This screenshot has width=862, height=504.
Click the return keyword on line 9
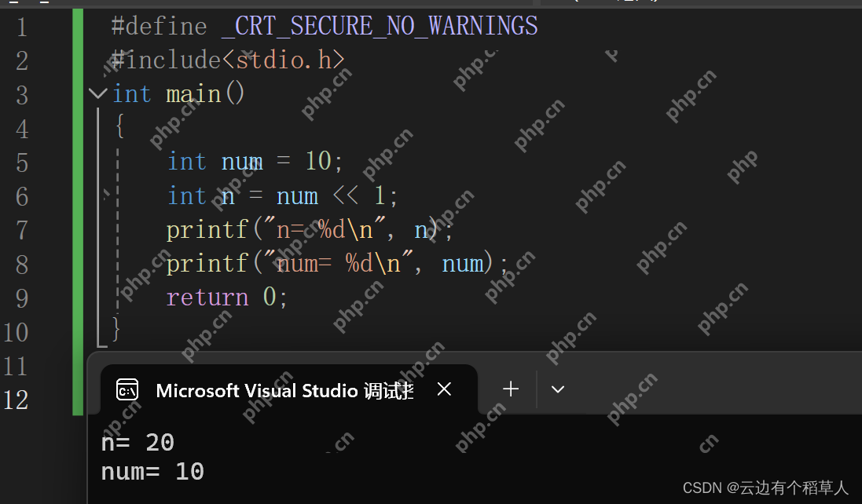click(207, 298)
